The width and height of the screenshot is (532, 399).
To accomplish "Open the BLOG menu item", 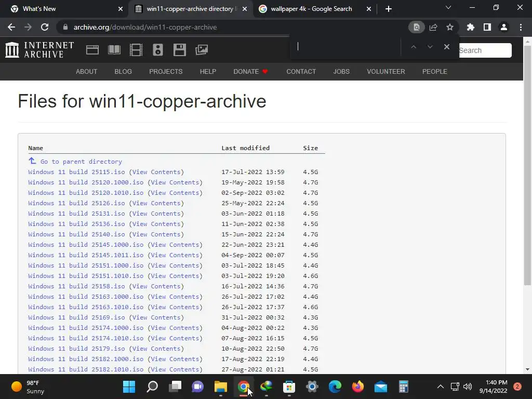I will pos(123,72).
